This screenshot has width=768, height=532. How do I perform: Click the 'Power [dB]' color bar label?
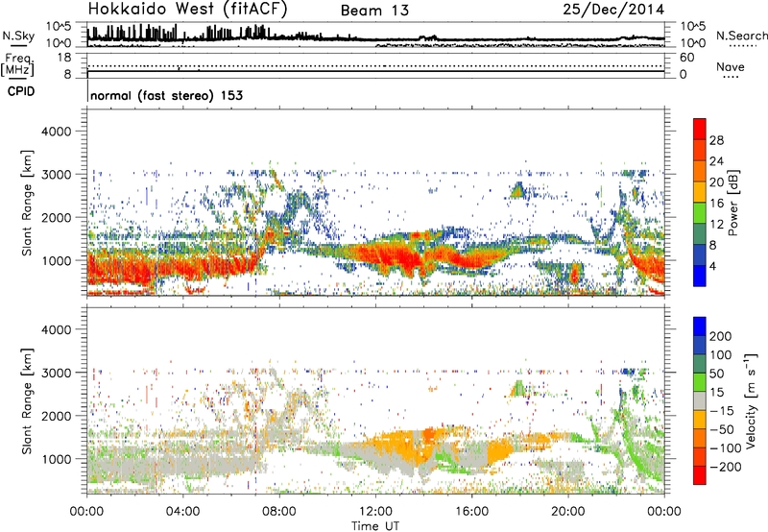(733, 203)
